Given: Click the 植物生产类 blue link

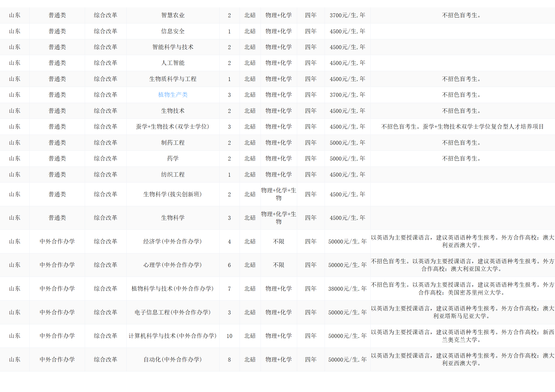Looking at the screenshot, I should click(173, 95).
